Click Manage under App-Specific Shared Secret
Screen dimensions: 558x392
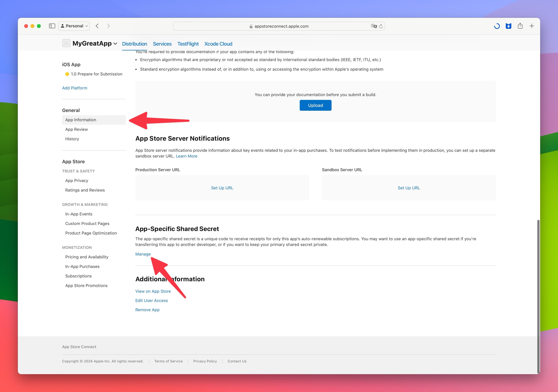click(x=143, y=254)
